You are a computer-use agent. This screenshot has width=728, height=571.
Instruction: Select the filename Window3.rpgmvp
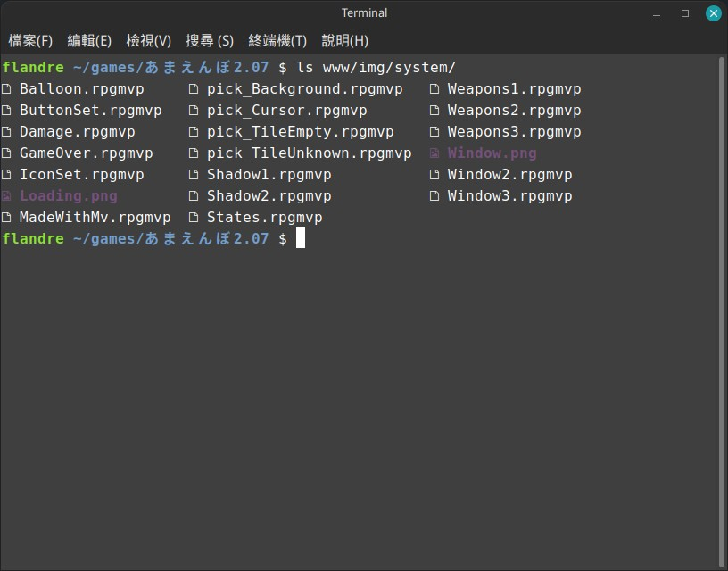point(509,195)
